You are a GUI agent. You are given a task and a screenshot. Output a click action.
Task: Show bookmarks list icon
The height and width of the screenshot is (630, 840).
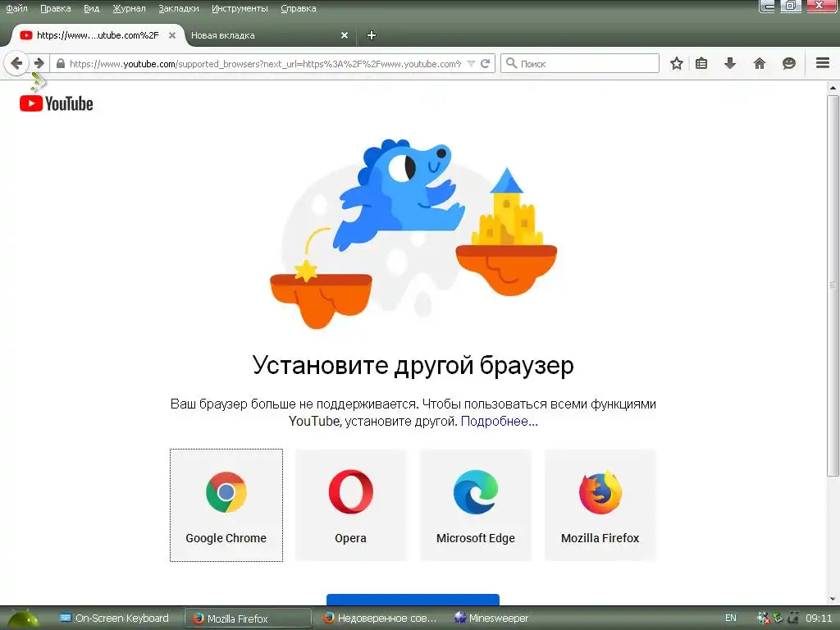point(701,63)
